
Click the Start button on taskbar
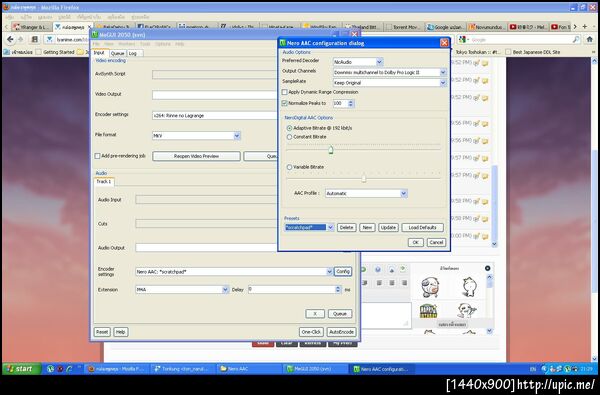[22, 369]
